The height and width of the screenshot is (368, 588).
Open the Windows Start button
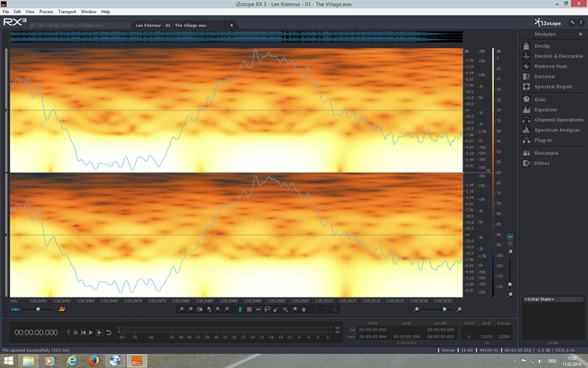8,361
